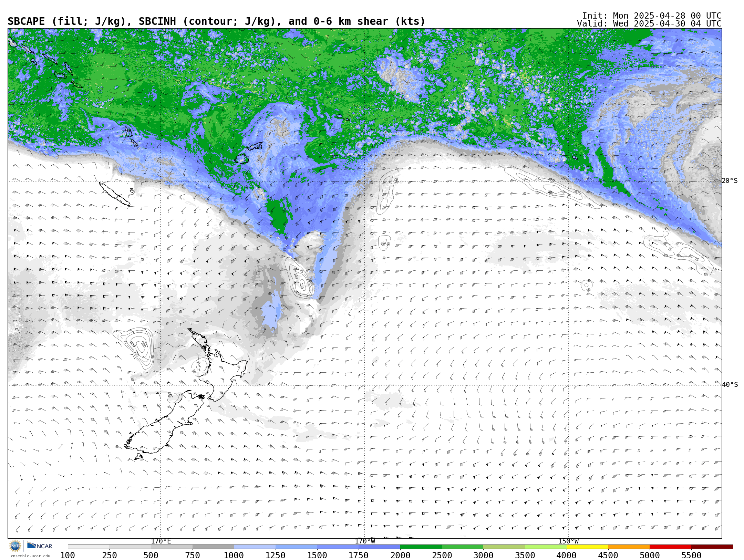This screenshot has width=744, height=560.
Task: Select the lightest gray 100-250 colorbar swatch
Action: (x=89, y=547)
